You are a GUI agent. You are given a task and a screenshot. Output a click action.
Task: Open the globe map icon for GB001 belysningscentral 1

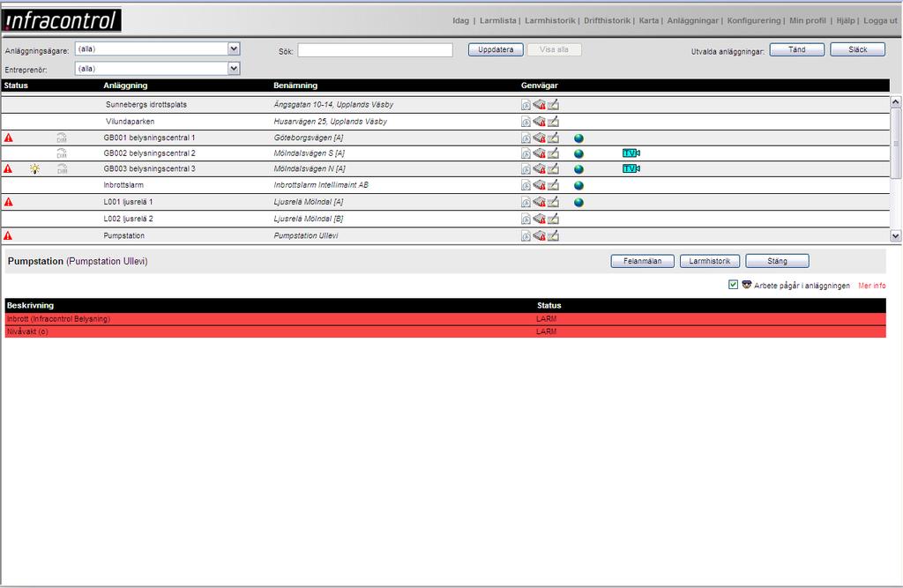[x=578, y=138]
